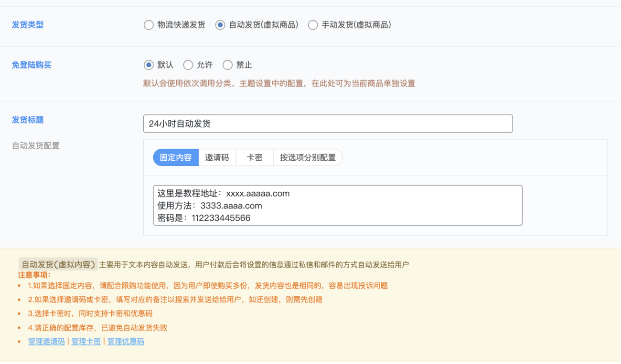Open the 管理邀请码 link
This screenshot has width=621, height=364.
pos(46,342)
